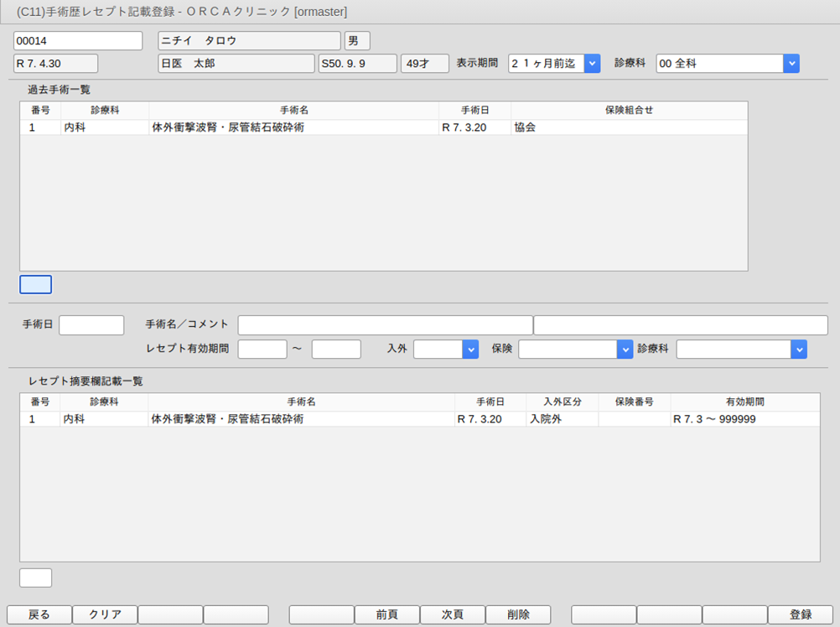Focus the 手術名／コメント first text field
The width and height of the screenshot is (840, 627).
tap(385, 325)
